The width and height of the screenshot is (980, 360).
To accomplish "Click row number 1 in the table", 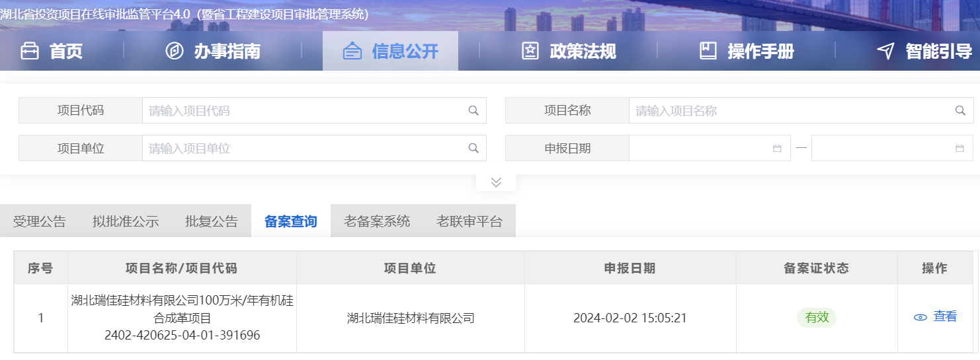I will coord(41,318).
